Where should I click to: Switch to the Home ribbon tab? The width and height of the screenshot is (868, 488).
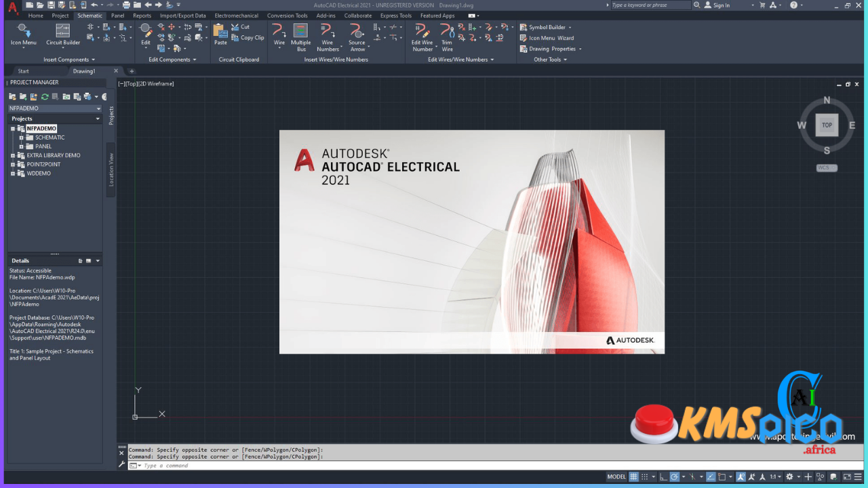pos(36,16)
